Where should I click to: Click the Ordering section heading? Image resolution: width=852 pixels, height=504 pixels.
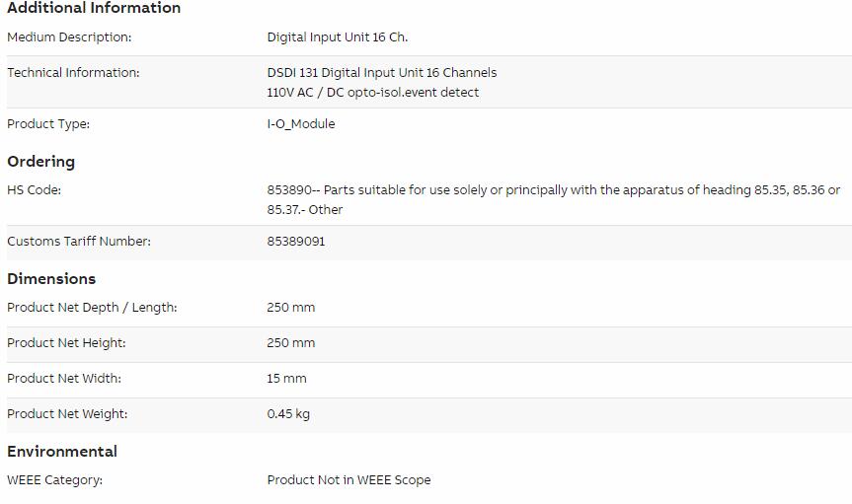tap(40, 162)
